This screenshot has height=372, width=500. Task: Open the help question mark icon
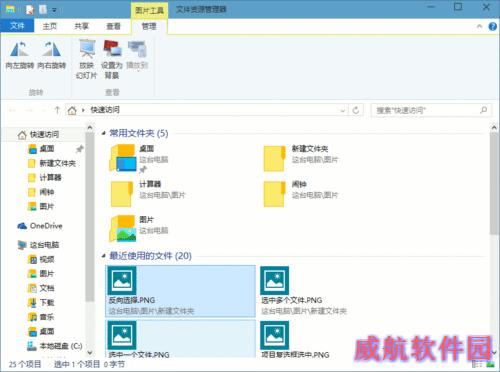tap(492, 26)
